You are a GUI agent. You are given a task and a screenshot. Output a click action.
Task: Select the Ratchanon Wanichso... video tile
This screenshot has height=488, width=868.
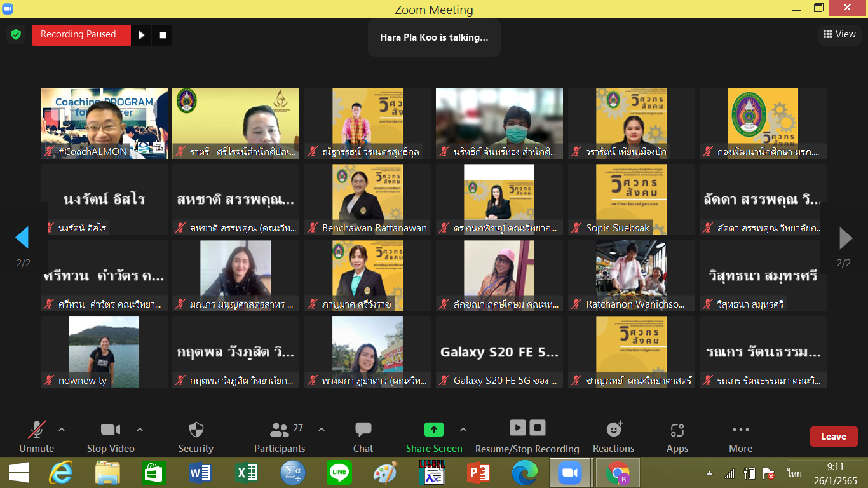pyautogui.click(x=632, y=276)
